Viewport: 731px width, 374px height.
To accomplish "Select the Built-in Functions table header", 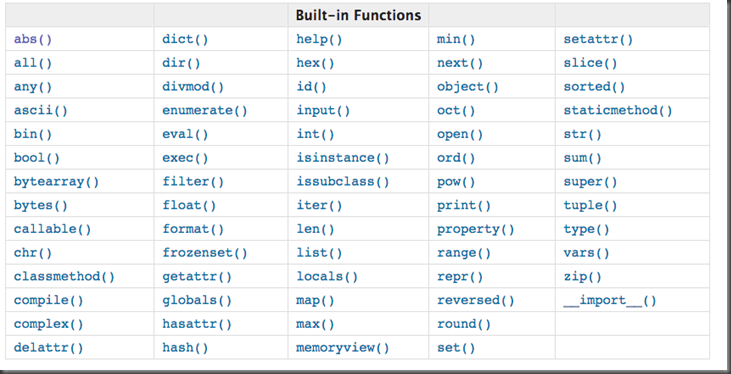I will [358, 15].
